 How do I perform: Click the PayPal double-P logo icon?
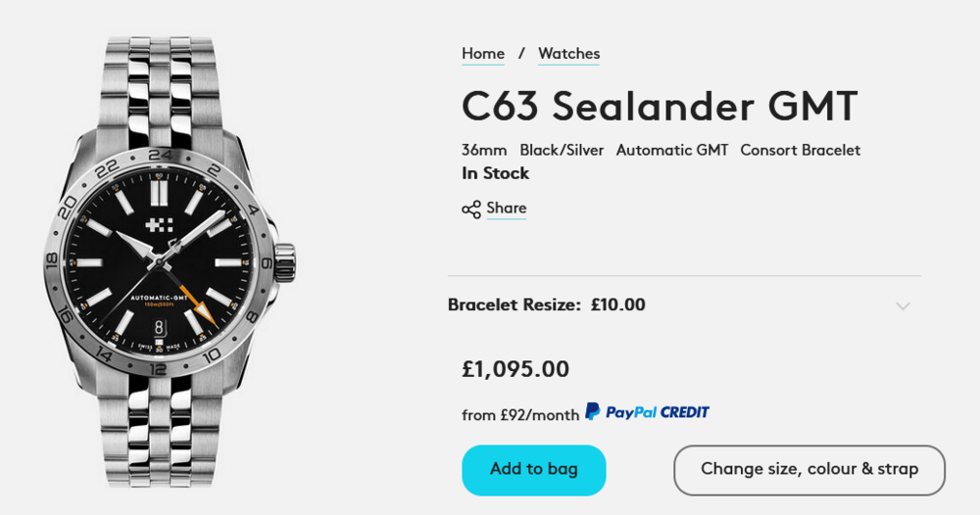click(x=593, y=412)
